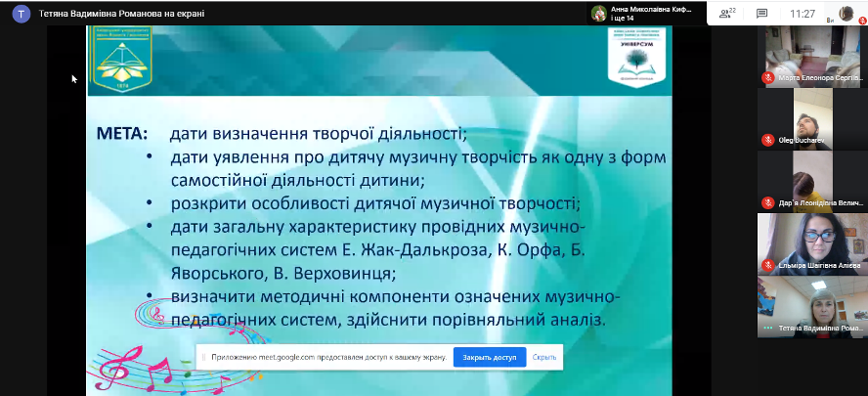This screenshot has width=868, height=396.
Task: Click the red muted mic badge beside your avatar
Action: (862, 22)
